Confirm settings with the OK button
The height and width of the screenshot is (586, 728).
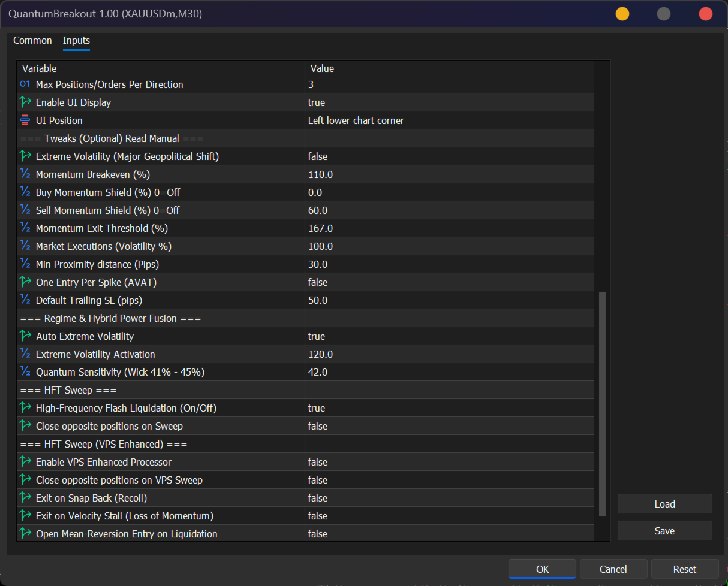(542, 569)
